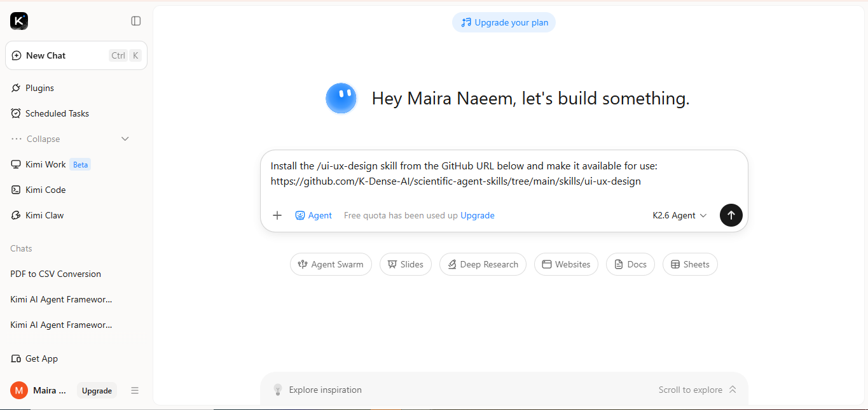Click the Plugins plug icon
The height and width of the screenshot is (410, 868).
[x=16, y=88]
